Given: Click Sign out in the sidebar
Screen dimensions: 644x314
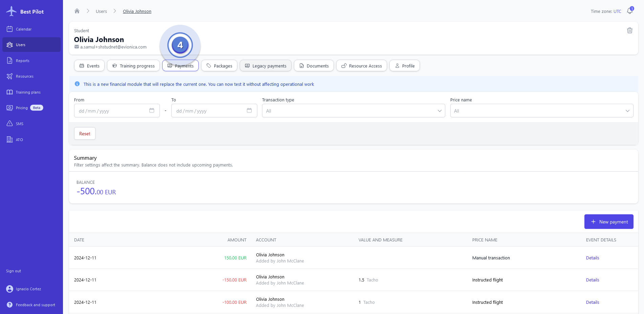Looking at the screenshot, I should [14, 271].
